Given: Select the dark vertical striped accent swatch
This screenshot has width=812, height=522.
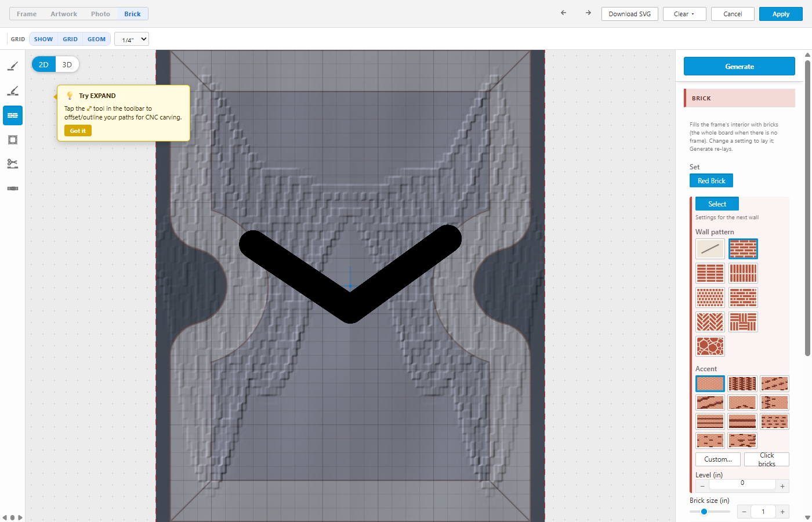Looking at the screenshot, I should 742,383.
